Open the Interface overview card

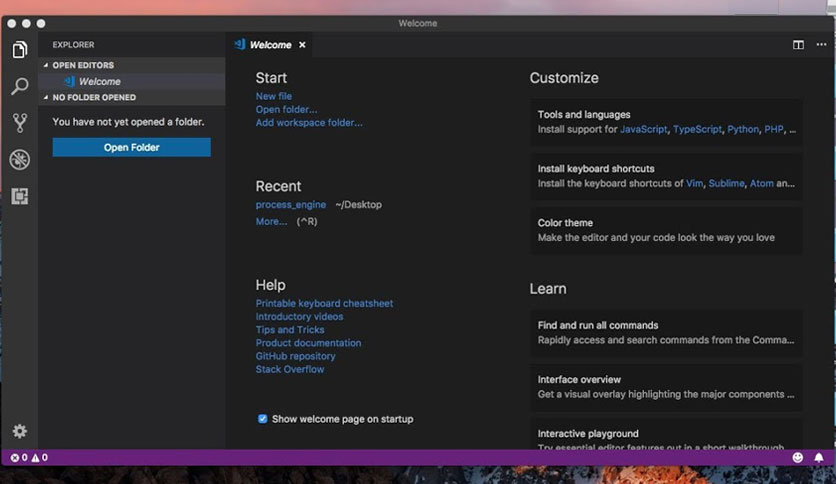[x=666, y=387]
